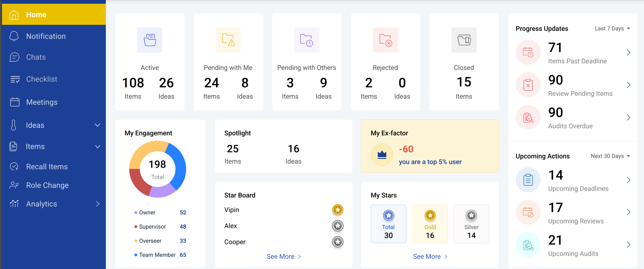Click the Items Past Deadline calendar icon
Screen dimensions: 644x269
pyautogui.click(x=528, y=52)
